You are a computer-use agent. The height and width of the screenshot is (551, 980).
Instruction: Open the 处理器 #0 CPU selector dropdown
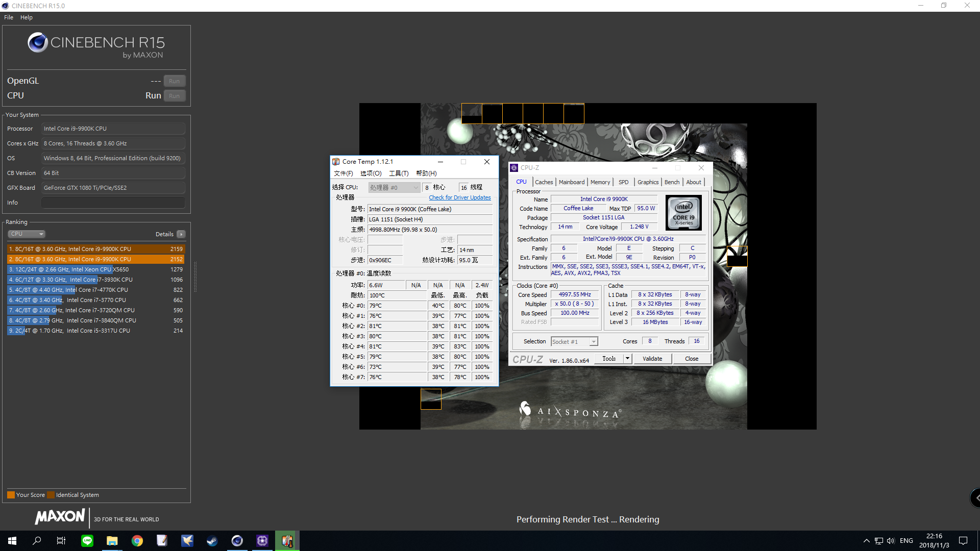pos(394,188)
